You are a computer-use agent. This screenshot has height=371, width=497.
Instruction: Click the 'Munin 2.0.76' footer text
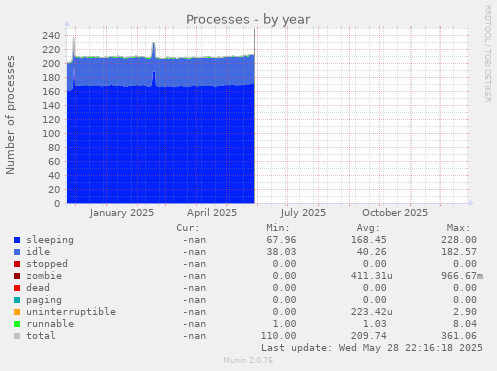(x=248, y=360)
